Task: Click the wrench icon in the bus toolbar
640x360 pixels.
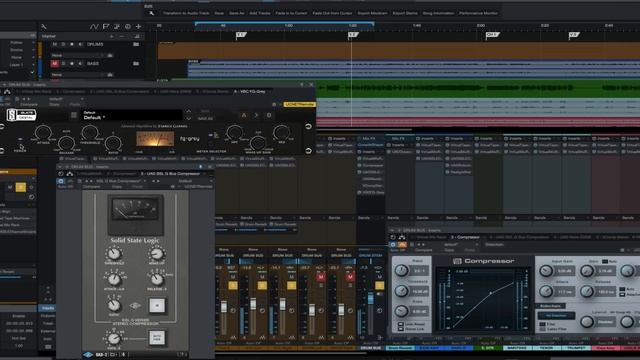Action: pos(151,13)
